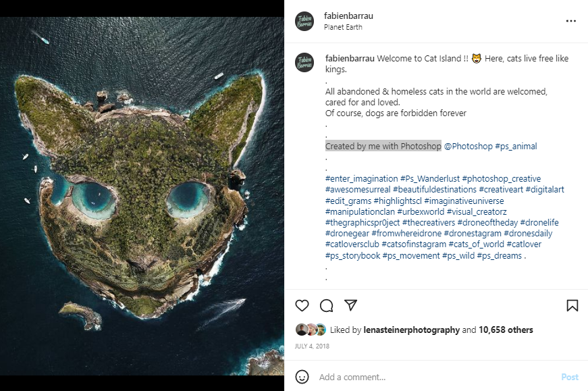Open lenasteinerphotography profile link
The image size is (588, 391).
(412, 330)
